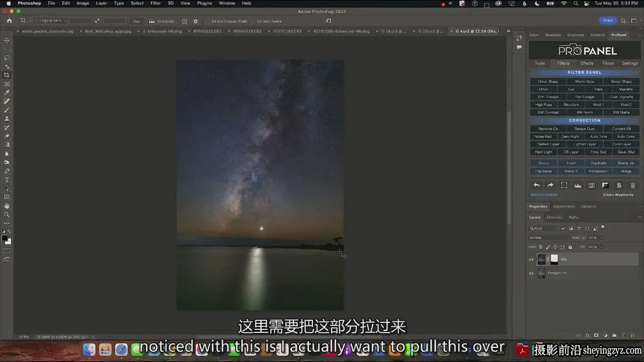Add a layer style with fx icon
644x362 pixels.
[587, 335]
